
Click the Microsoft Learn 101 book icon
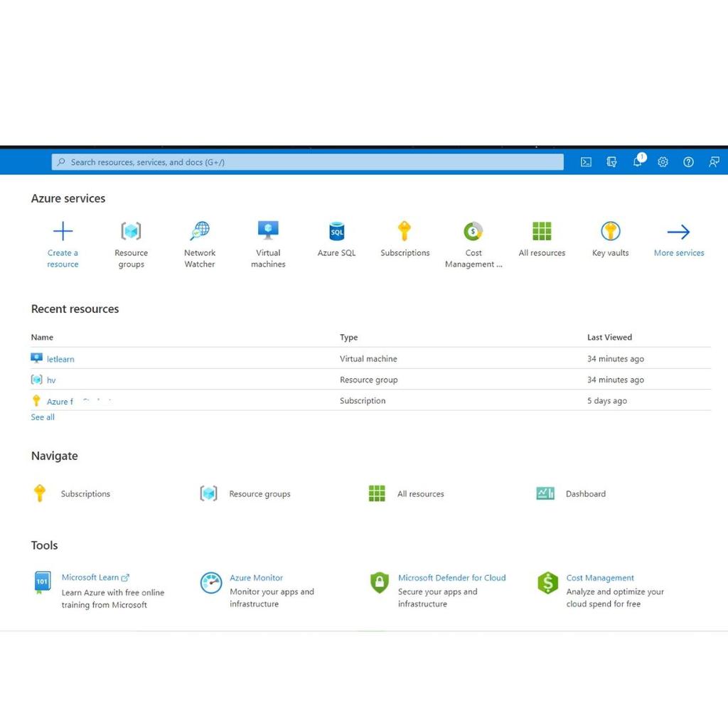coord(42,583)
